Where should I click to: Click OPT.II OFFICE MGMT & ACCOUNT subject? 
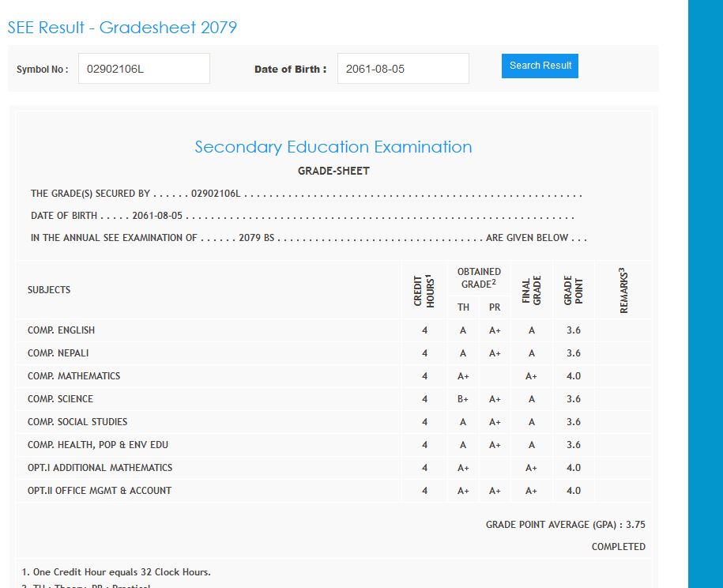pos(100,491)
